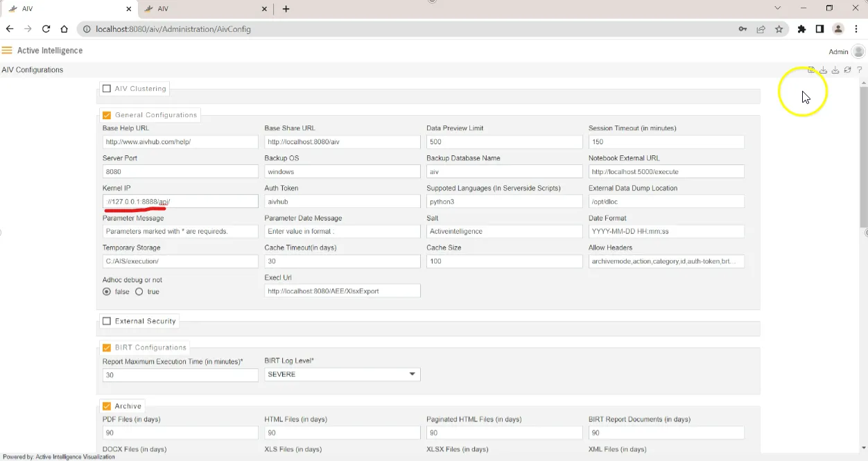Open Chrome three-dot menu
The height and width of the screenshot is (461, 868).
tap(857, 29)
